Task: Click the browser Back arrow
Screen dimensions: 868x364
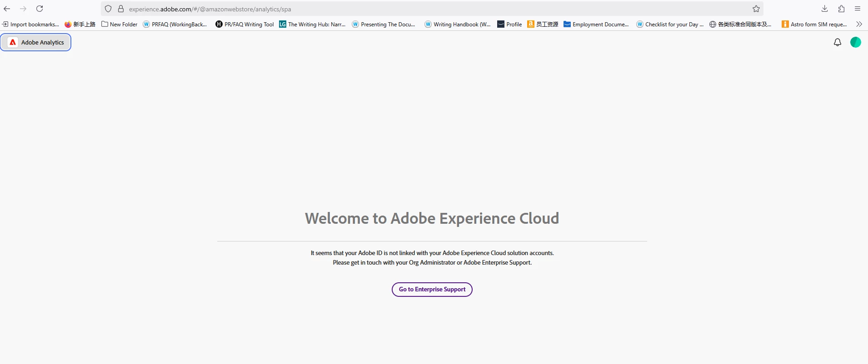Action: point(7,9)
